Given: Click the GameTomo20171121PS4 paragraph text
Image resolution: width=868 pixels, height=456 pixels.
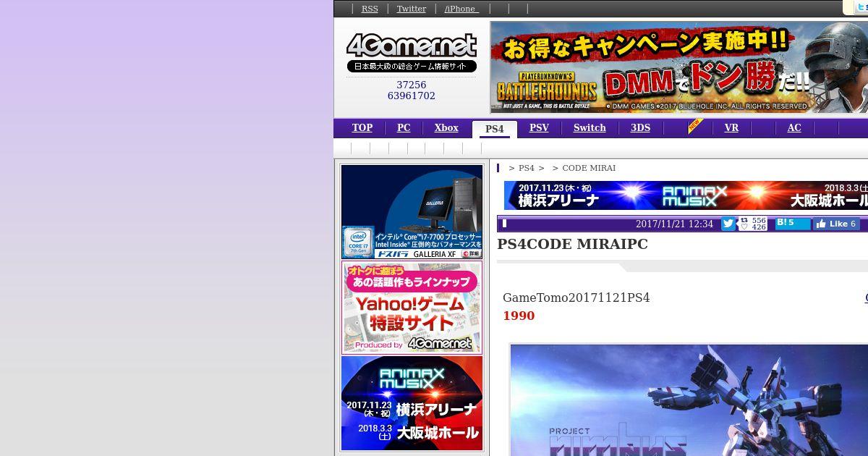Looking at the screenshot, I should point(576,297).
